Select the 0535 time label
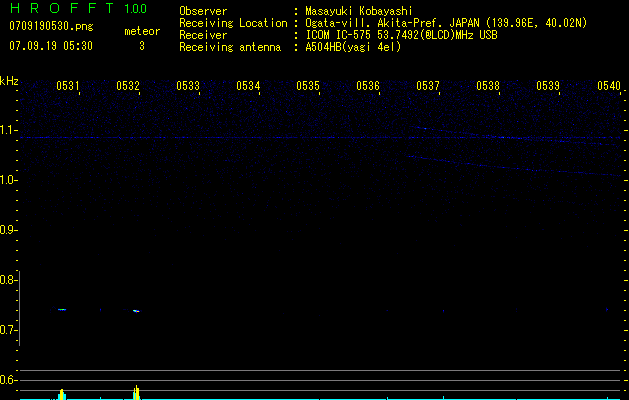Screen dimensions: 629x400 click(308, 85)
